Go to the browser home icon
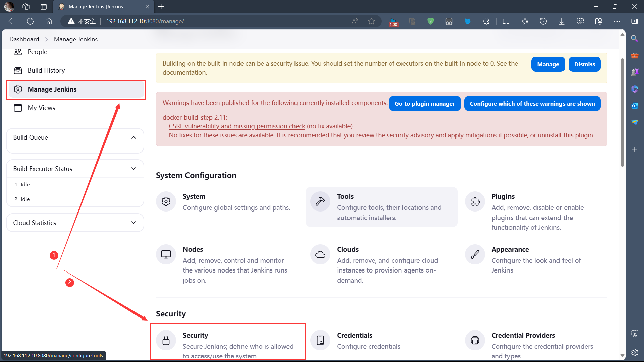 49,21
